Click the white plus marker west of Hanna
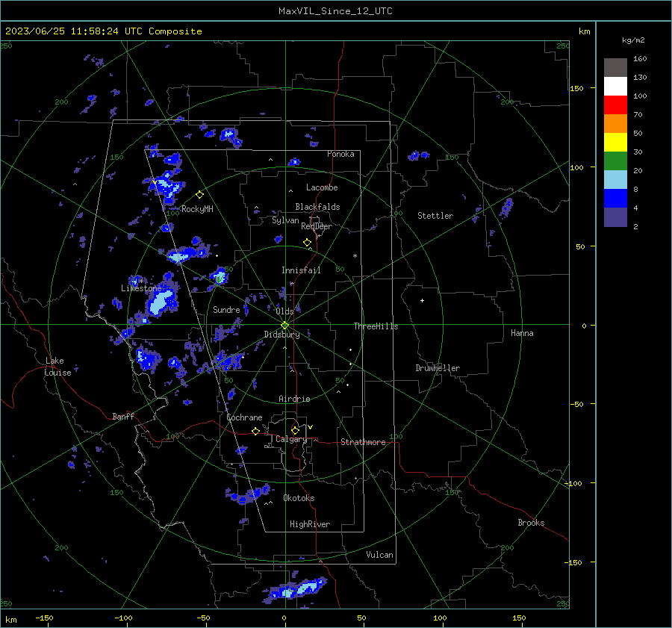The image size is (672, 628). tap(422, 300)
